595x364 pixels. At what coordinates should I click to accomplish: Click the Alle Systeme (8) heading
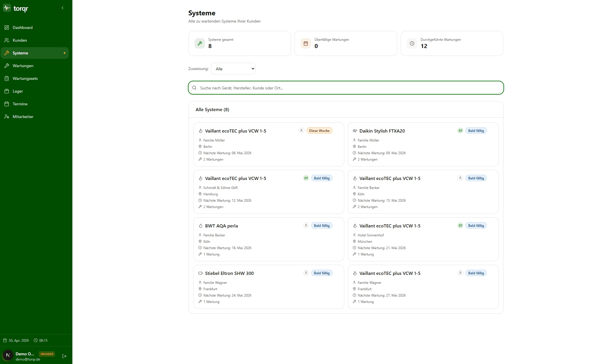(212, 109)
